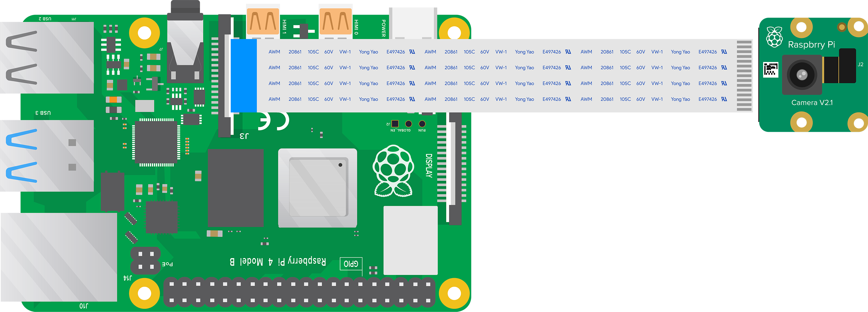Click the data matrix code on the camera board

coord(771,70)
